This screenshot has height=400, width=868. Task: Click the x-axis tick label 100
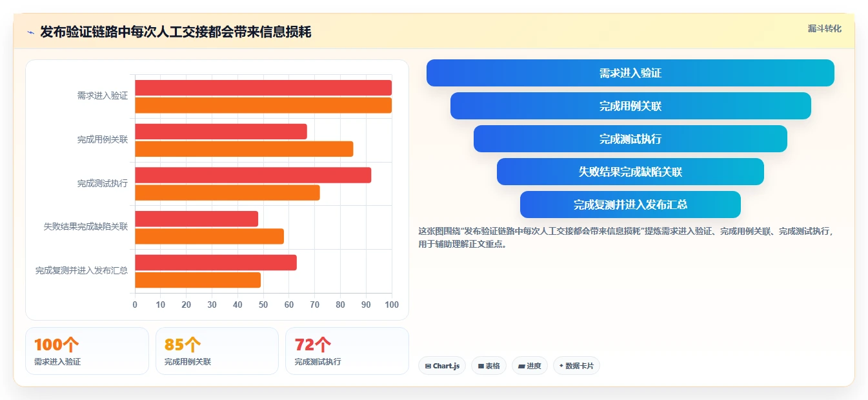[x=392, y=305]
